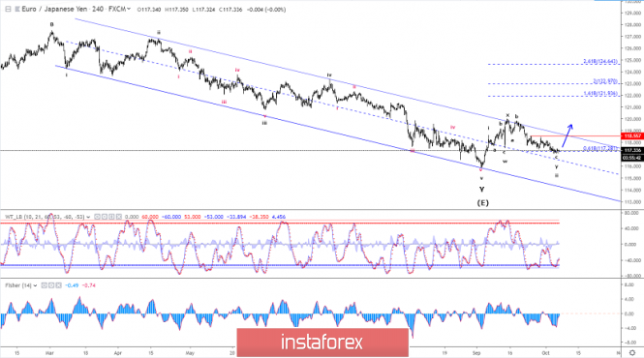Click the Euro / Japanese Yen symbol title
This screenshot has width=644, height=358.
pyautogui.click(x=54, y=9)
